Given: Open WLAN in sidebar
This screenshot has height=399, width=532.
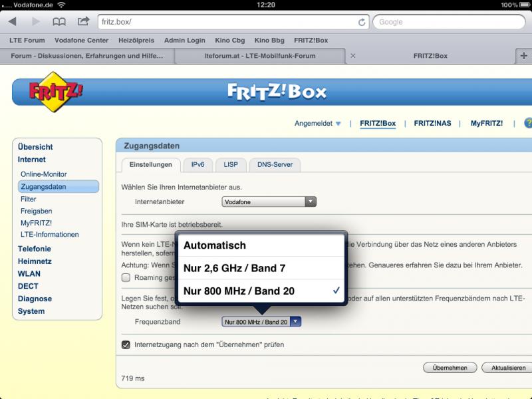Looking at the screenshot, I should point(29,274).
